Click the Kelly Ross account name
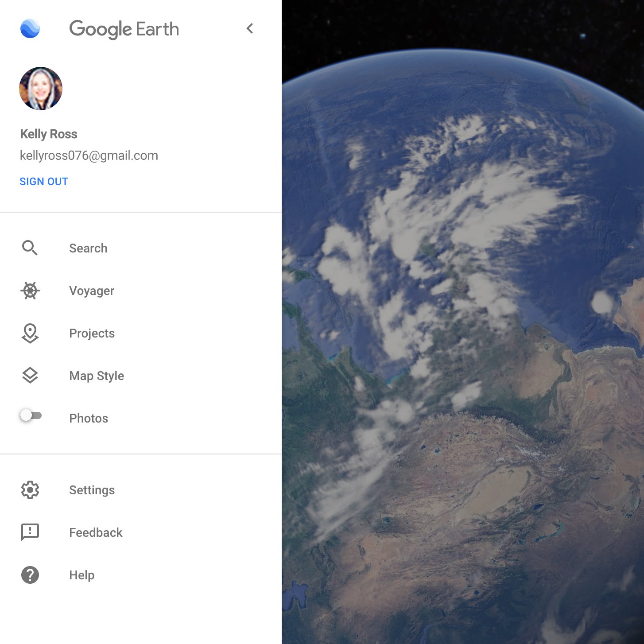This screenshot has height=644, width=644. tap(49, 134)
